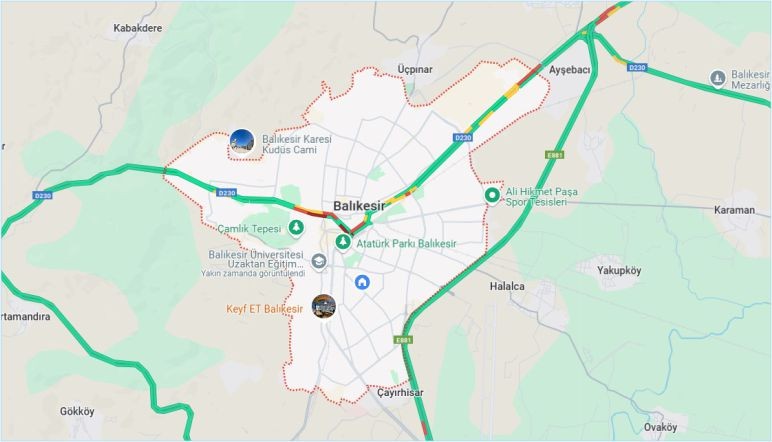Select the Karaman place label
The image size is (772, 442).
point(734,210)
